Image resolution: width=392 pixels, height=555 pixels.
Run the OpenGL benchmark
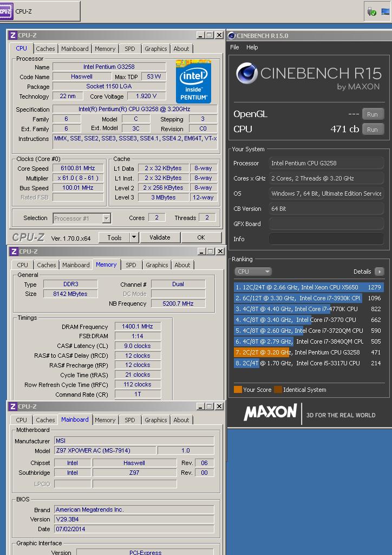[373, 114]
